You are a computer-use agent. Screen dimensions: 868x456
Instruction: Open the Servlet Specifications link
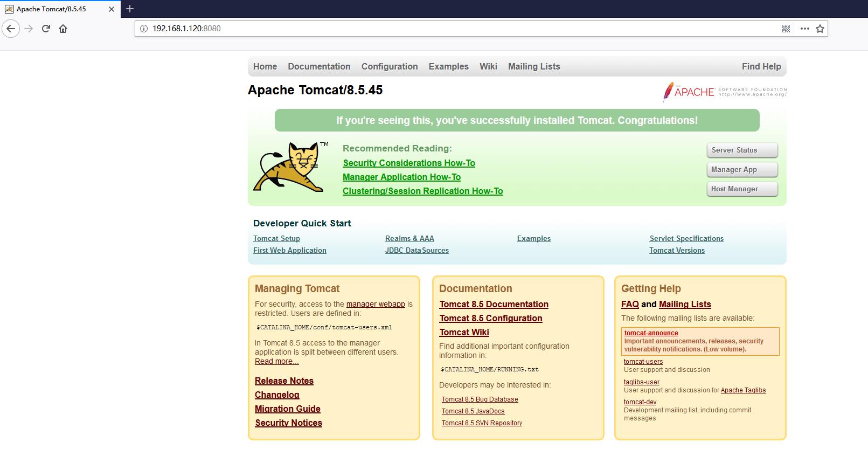tap(686, 238)
